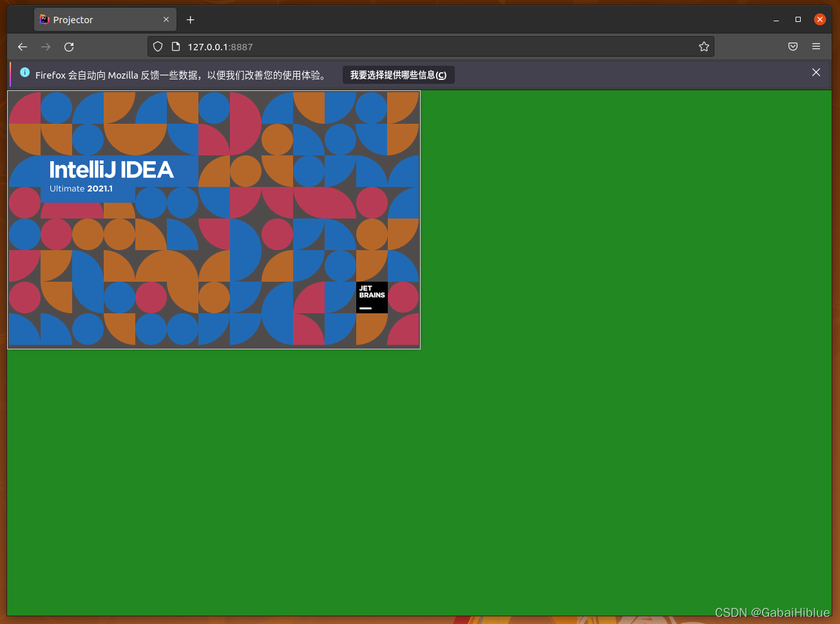840x624 pixels.
Task: Click the 我要选择提供哪些信息 button
Action: point(398,75)
